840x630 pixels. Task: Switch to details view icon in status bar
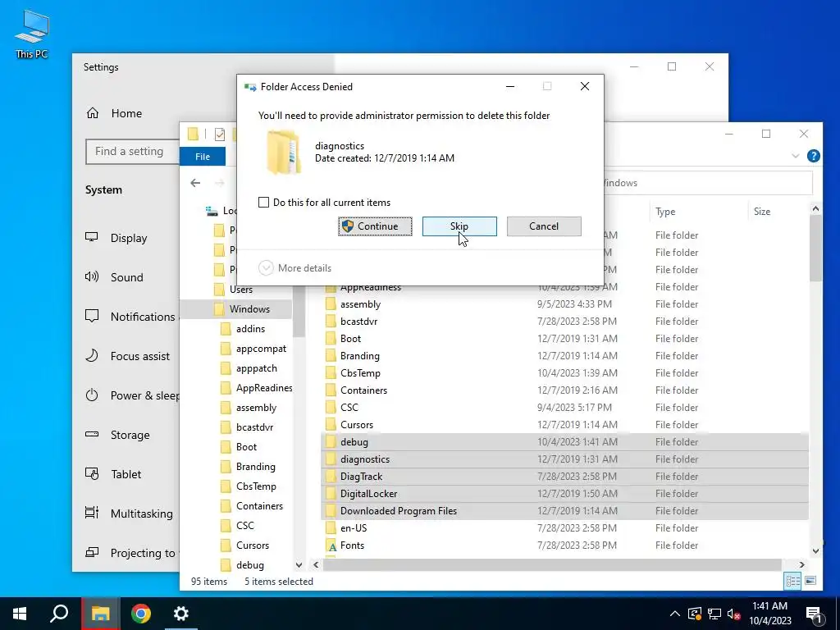(792, 581)
